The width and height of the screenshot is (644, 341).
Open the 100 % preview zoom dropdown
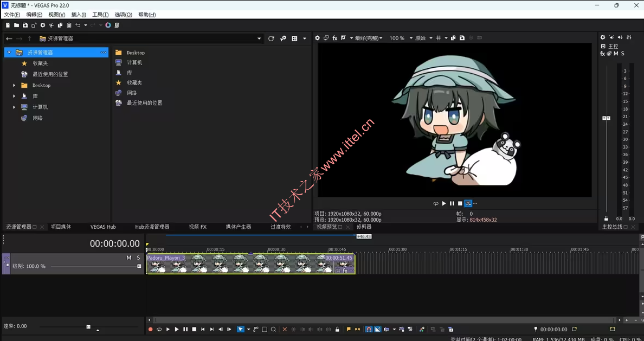coord(401,38)
